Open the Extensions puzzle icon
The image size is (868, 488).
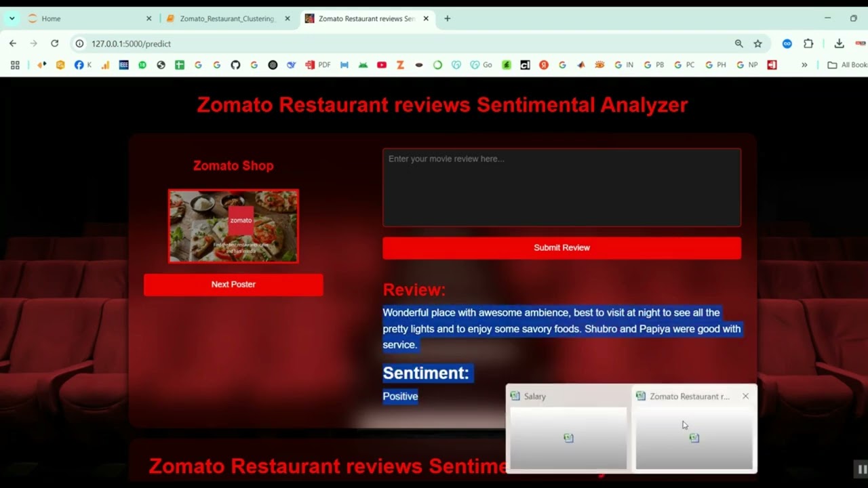point(808,43)
